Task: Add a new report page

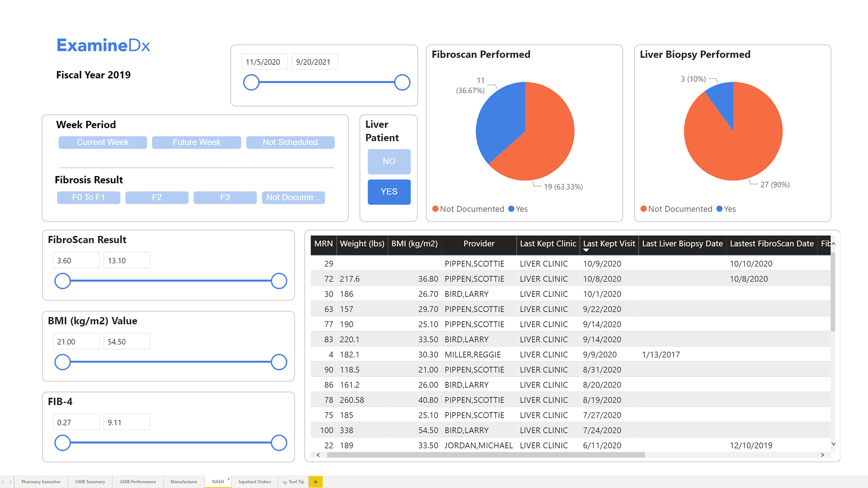Action: (316, 482)
